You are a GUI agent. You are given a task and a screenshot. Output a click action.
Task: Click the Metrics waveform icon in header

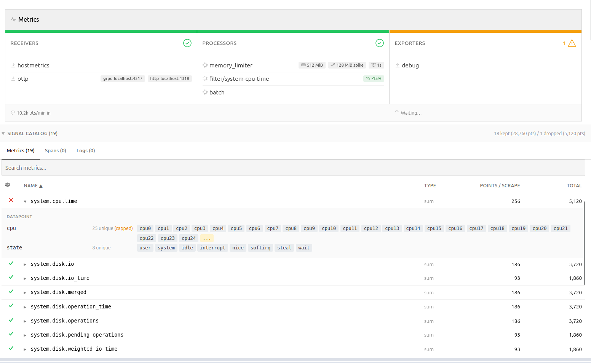[13, 19]
